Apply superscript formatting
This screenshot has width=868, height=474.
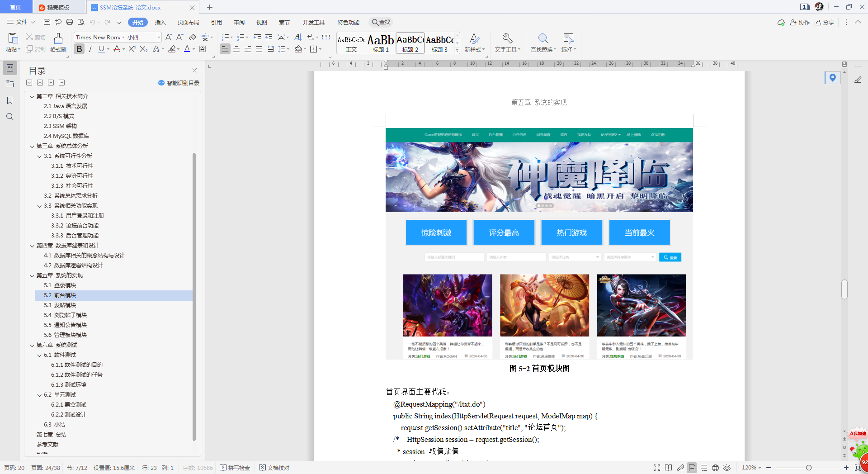tap(132, 49)
